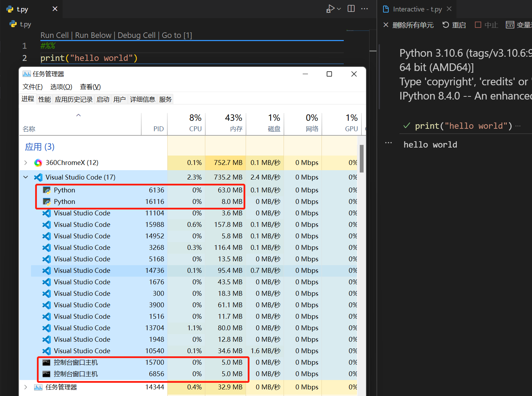The image size is (532, 396).
Task: Switch to the 性能 tab
Action: tap(44, 99)
